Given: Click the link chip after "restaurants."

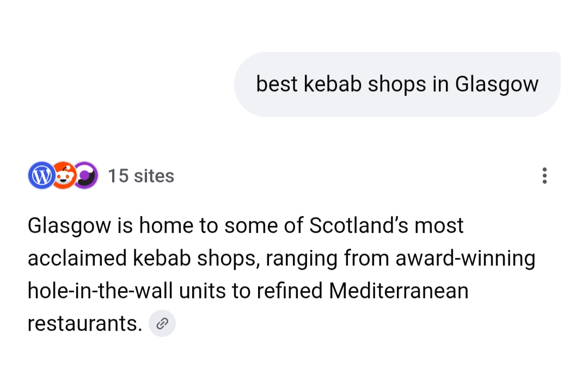Looking at the screenshot, I should pyautogui.click(x=162, y=324).
